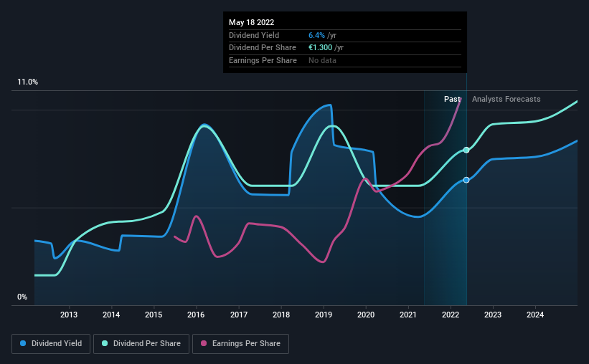Click the 0% y-axis label
Screen dimensions: 589x364
(x=22, y=297)
